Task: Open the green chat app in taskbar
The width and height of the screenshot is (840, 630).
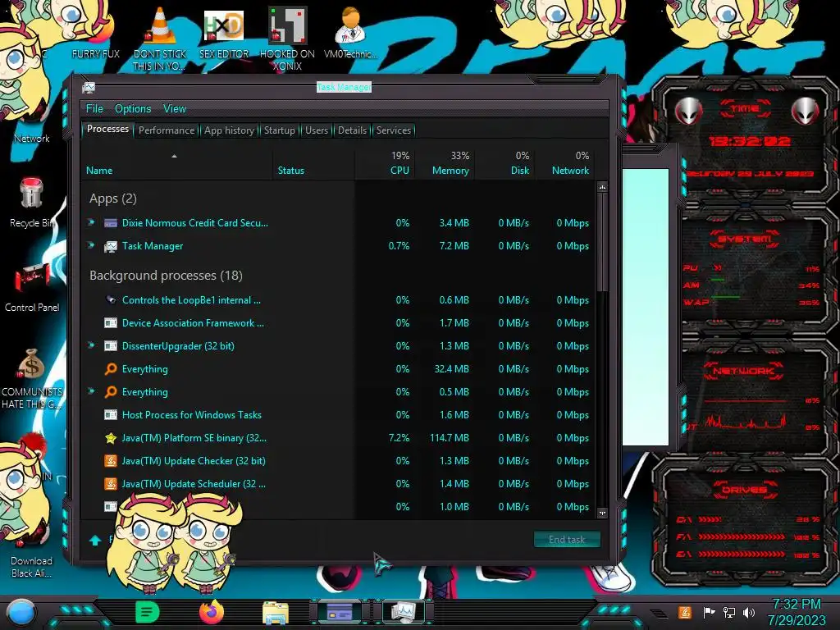Action: point(148,612)
